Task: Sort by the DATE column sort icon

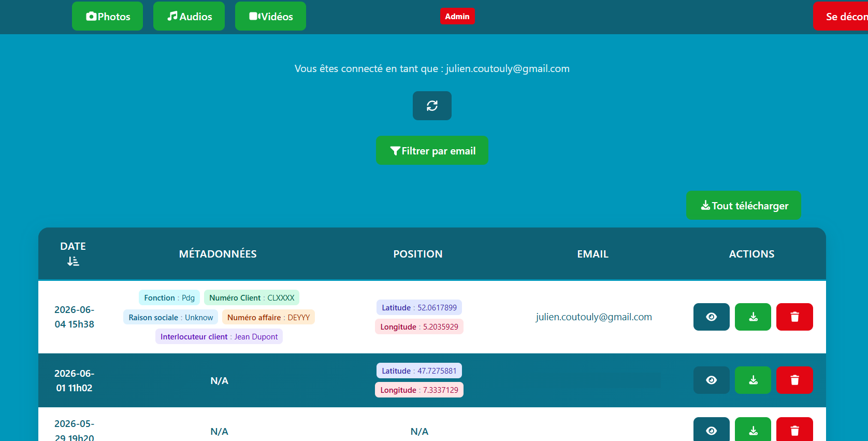Action: 73,261
